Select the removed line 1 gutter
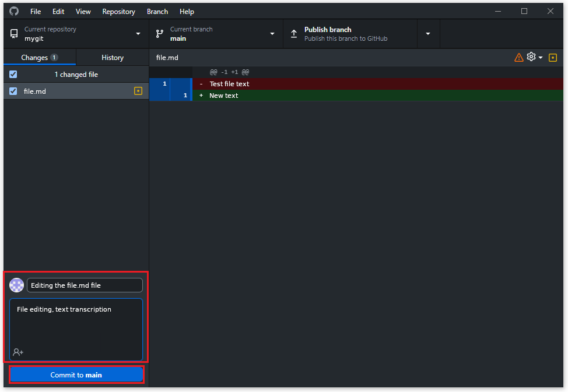Viewport: 568px width, 392px height. [x=160, y=84]
